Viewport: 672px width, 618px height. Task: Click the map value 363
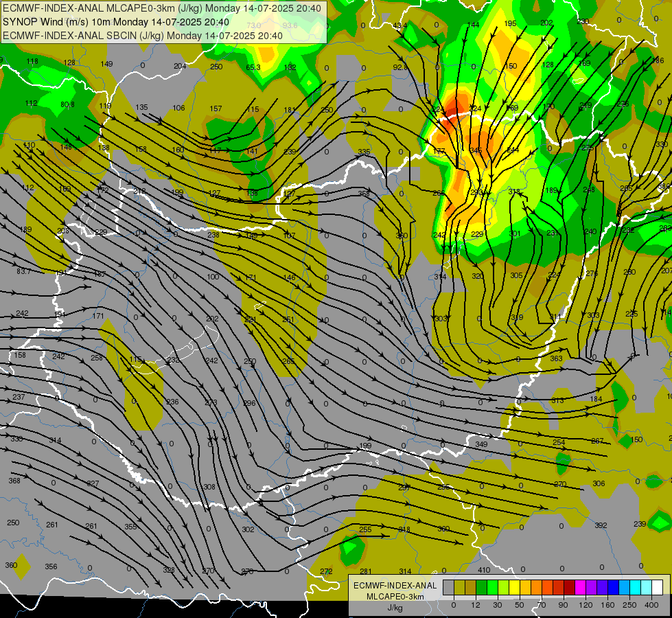pyautogui.click(x=556, y=358)
